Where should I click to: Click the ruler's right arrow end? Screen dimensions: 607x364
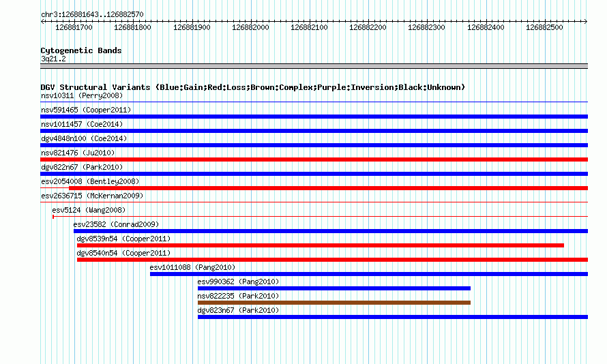pos(586,21)
